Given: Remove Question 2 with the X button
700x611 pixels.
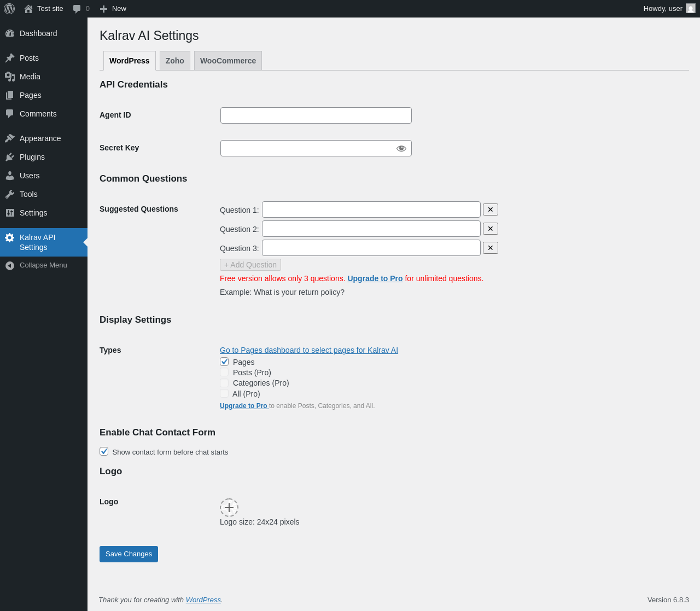Looking at the screenshot, I should point(491,229).
